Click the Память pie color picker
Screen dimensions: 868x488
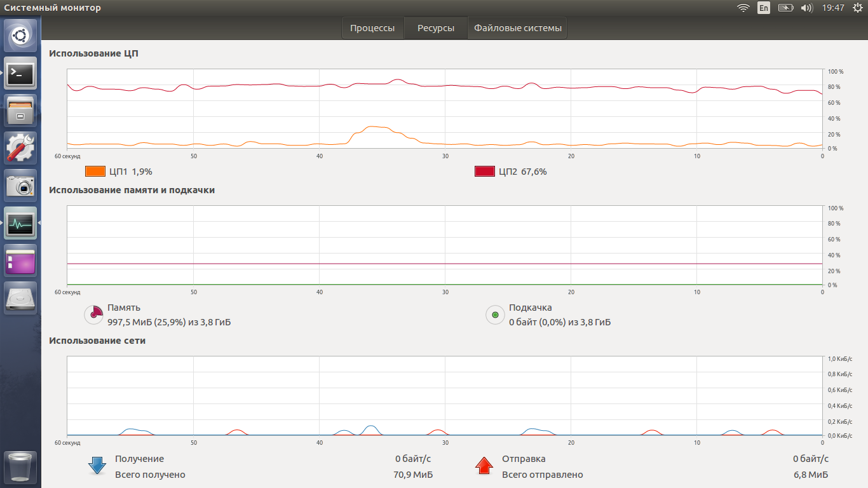[93, 314]
